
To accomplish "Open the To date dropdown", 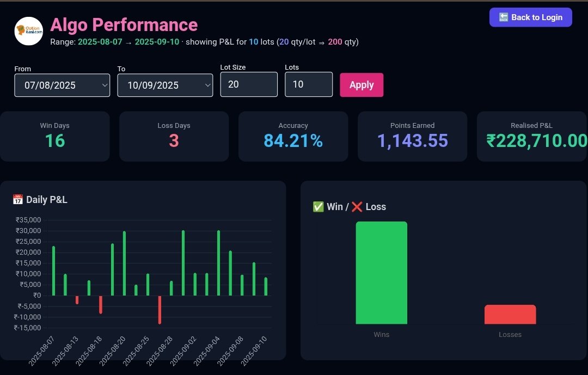I will point(165,85).
